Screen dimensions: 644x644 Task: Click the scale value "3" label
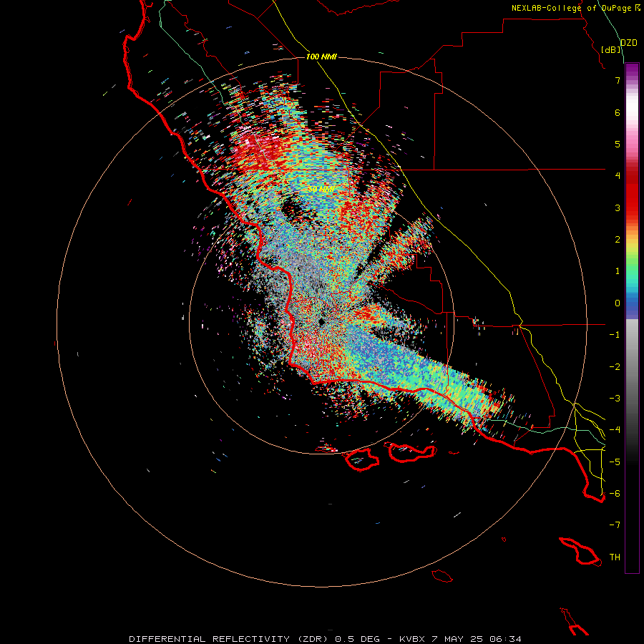coord(618,208)
